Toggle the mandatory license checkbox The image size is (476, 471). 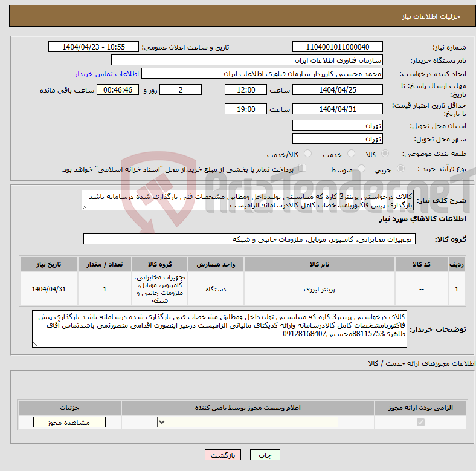[x=420, y=423]
